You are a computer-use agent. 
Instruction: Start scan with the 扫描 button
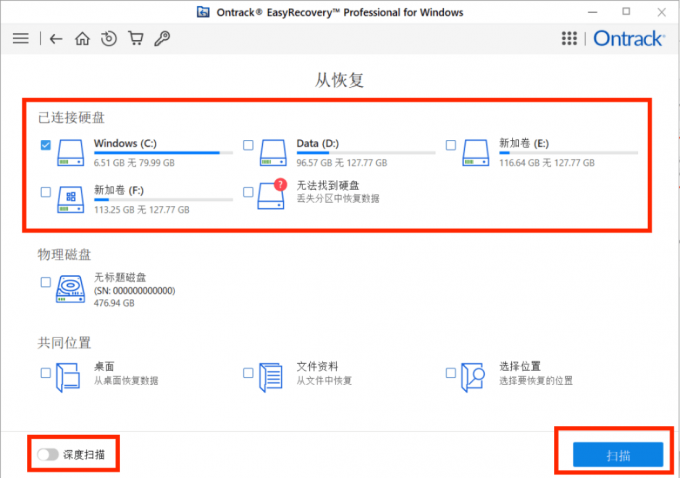618,455
